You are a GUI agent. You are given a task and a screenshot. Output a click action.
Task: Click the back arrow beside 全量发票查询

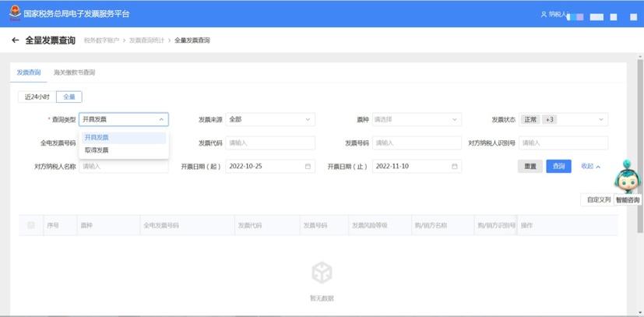pos(15,41)
